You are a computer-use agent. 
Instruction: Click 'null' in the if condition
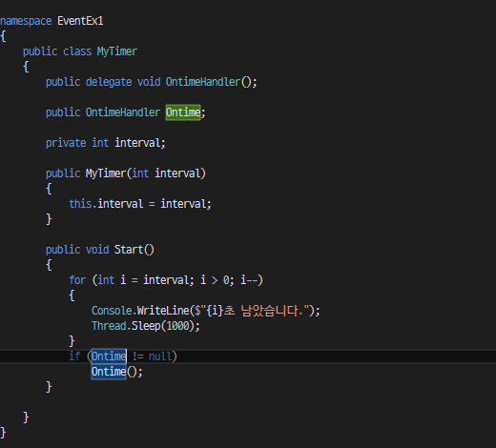pos(160,356)
